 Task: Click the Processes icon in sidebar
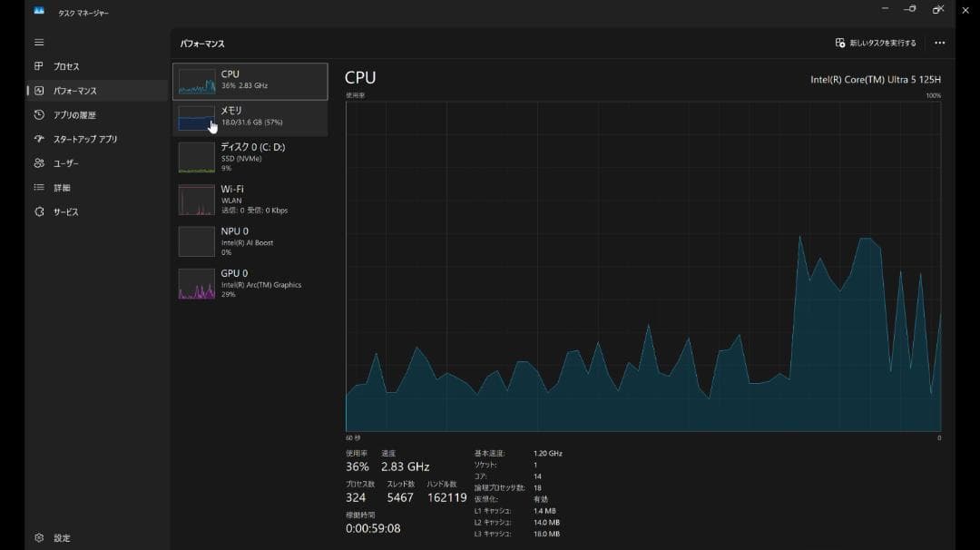(x=39, y=66)
